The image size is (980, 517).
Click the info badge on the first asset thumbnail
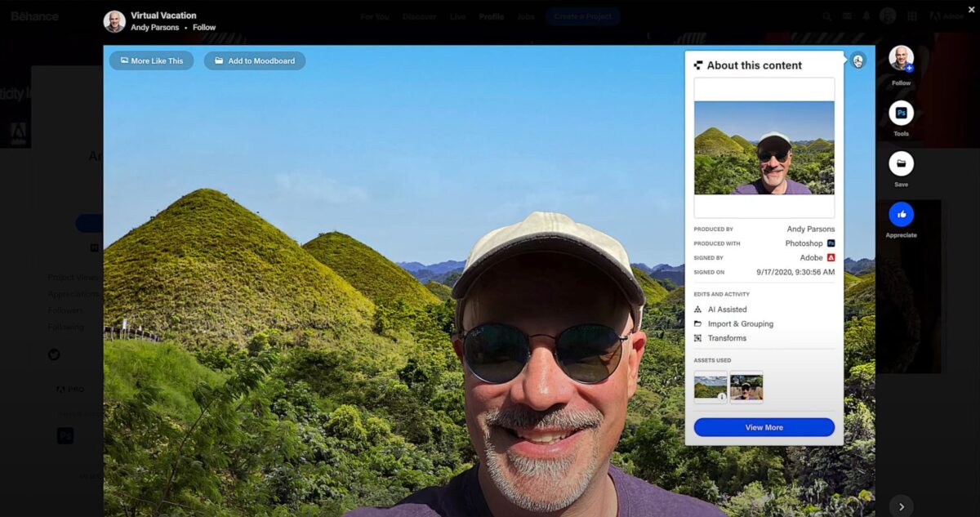[722, 397]
